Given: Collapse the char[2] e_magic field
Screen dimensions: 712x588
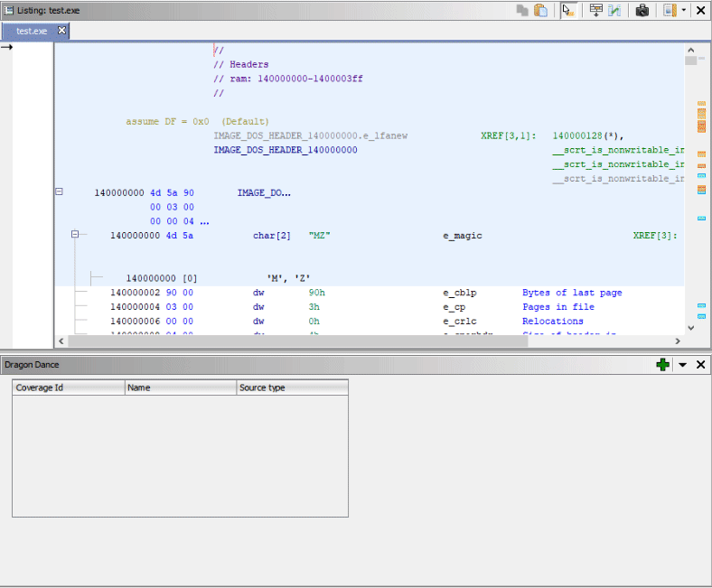Looking at the screenshot, I should (76, 235).
